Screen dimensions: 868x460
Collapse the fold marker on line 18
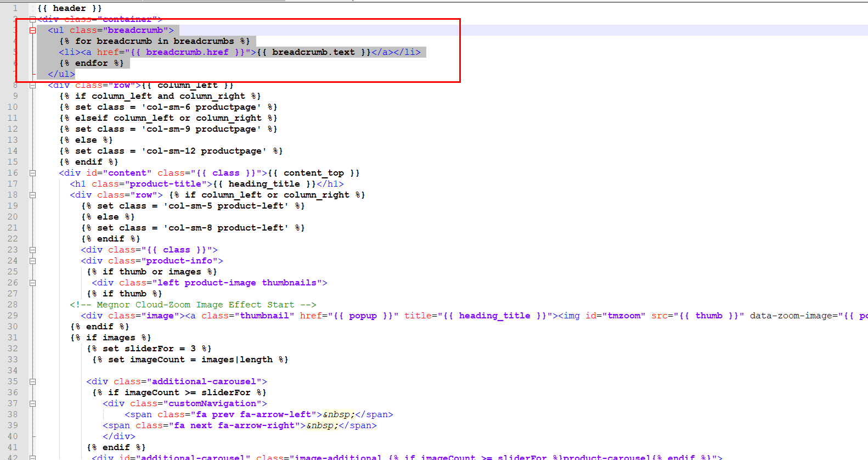pos(33,195)
